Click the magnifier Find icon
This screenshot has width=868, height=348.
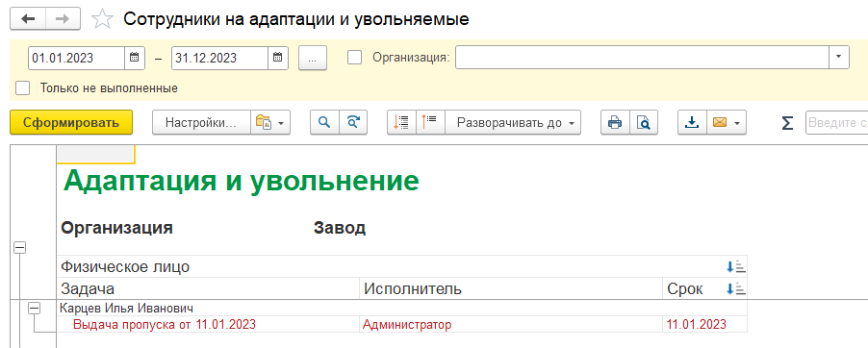[x=325, y=122]
